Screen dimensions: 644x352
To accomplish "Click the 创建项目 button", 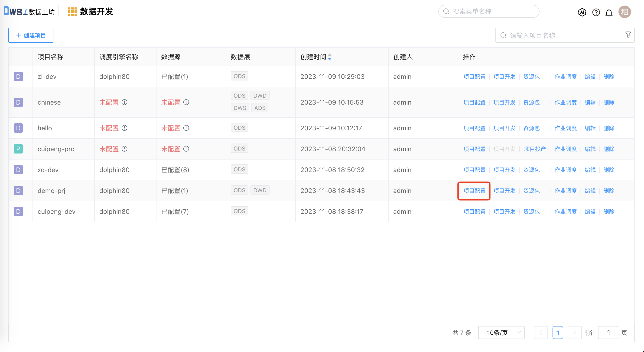I will tap(30, 35).
